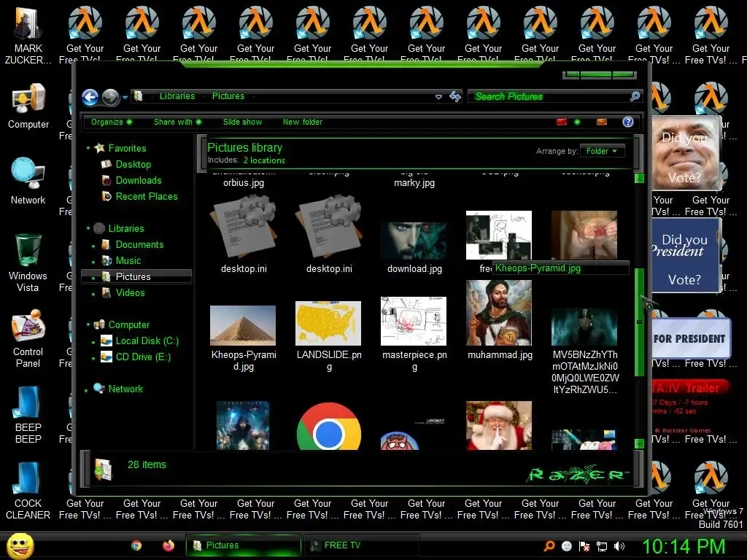Select Pictures in the address breadcrumb
This screenshot has height=560, width=747.
pos(228,96)
